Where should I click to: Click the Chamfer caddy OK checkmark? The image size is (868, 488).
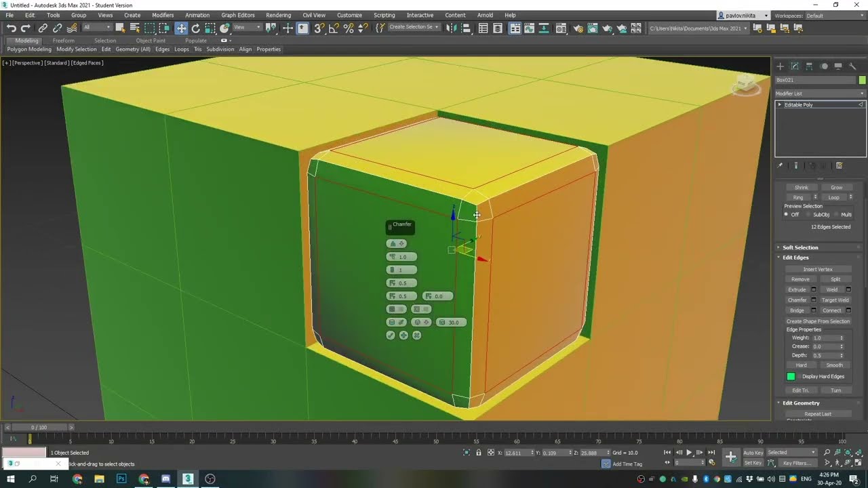coord(391,335)
